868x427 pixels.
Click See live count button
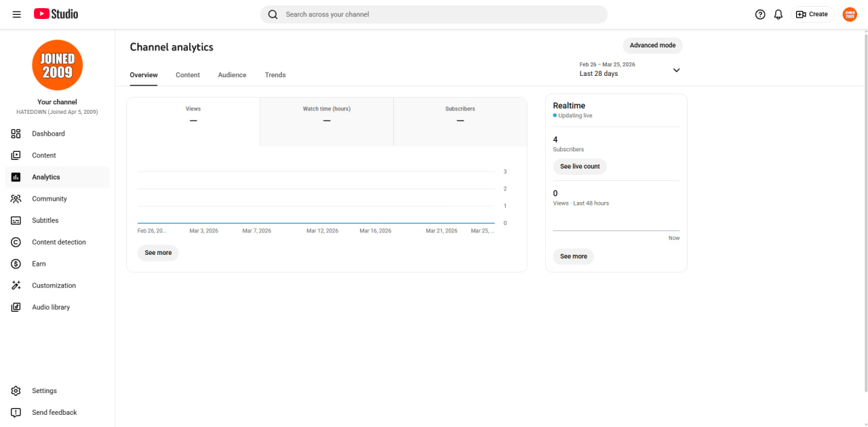pos(580,167)
